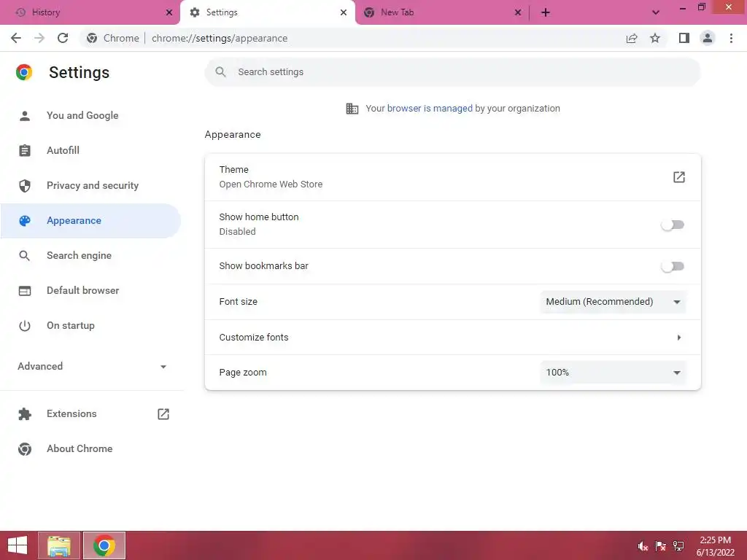Select the Settings tab

coord(268,12)
